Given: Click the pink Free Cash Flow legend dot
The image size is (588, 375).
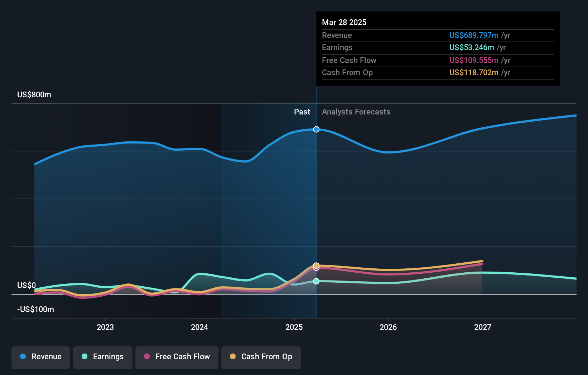Looking at the screenshot, I should [x=147, y=356].
